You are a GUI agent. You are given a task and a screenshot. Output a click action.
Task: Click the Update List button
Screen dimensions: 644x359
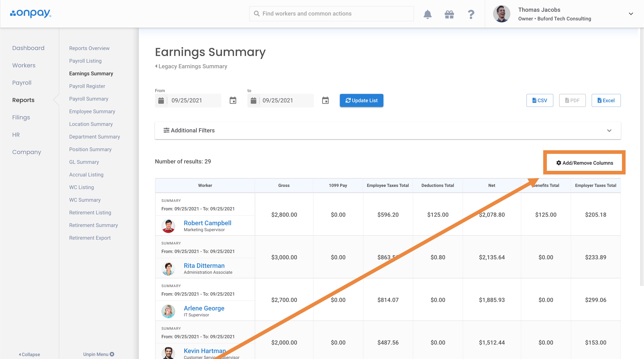click(x=361, y=101)
